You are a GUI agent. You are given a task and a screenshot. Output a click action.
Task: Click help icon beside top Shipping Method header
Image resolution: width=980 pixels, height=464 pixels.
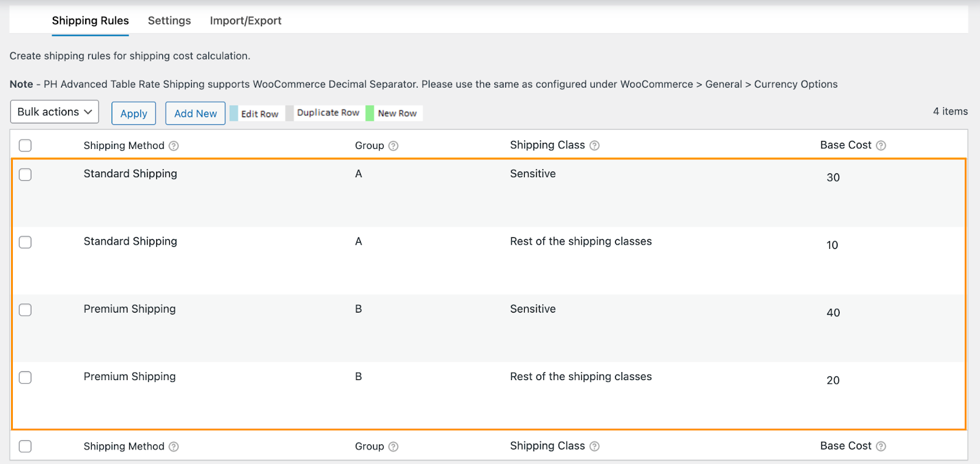pos(174,146)
